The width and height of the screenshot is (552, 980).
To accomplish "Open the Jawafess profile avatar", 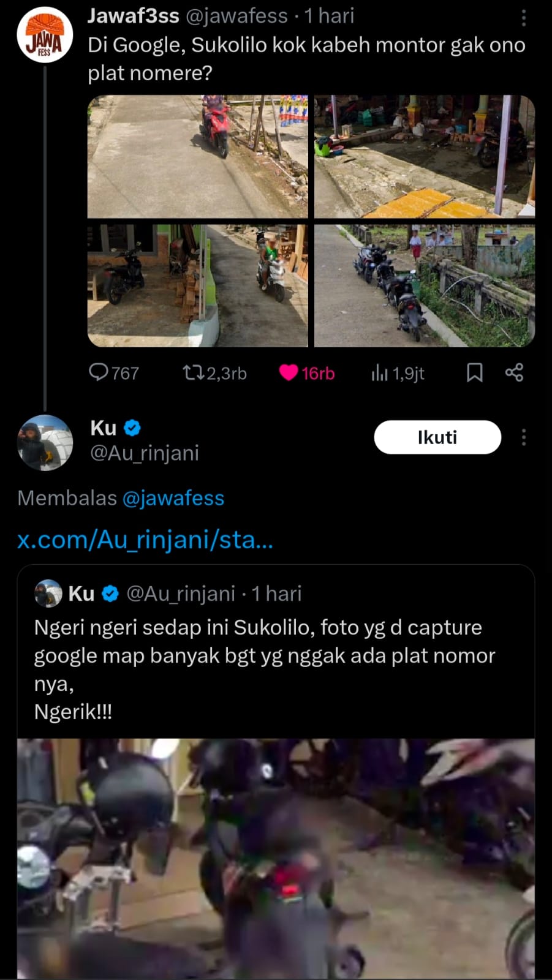I will tap(45, 35).
